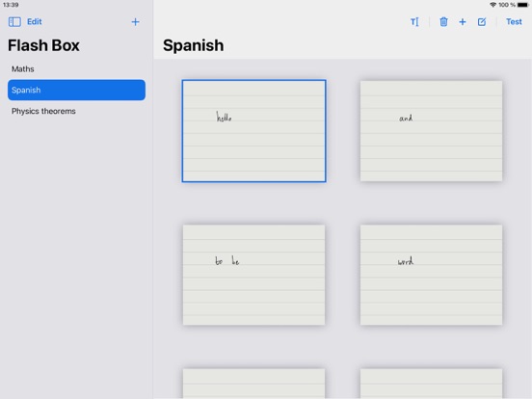This screenshot has height=399, width=532.
Task: Open the Maths deck
Action: [x=76, y=68]
